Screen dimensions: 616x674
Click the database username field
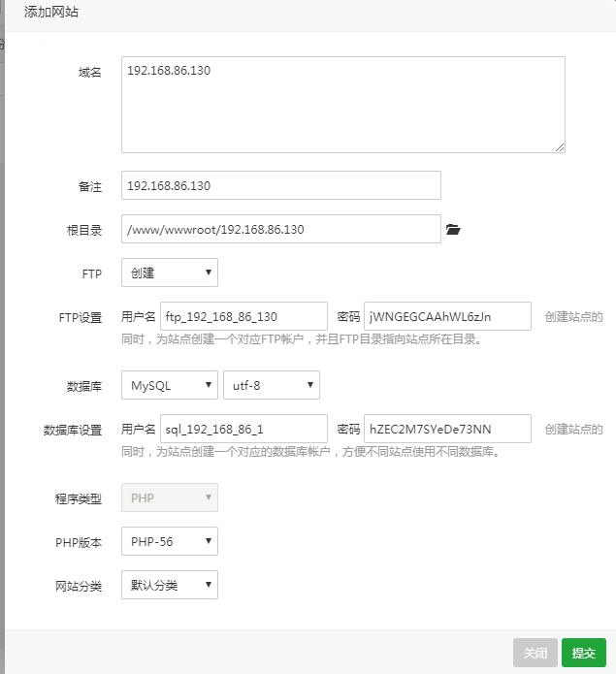tap(243, 429)
